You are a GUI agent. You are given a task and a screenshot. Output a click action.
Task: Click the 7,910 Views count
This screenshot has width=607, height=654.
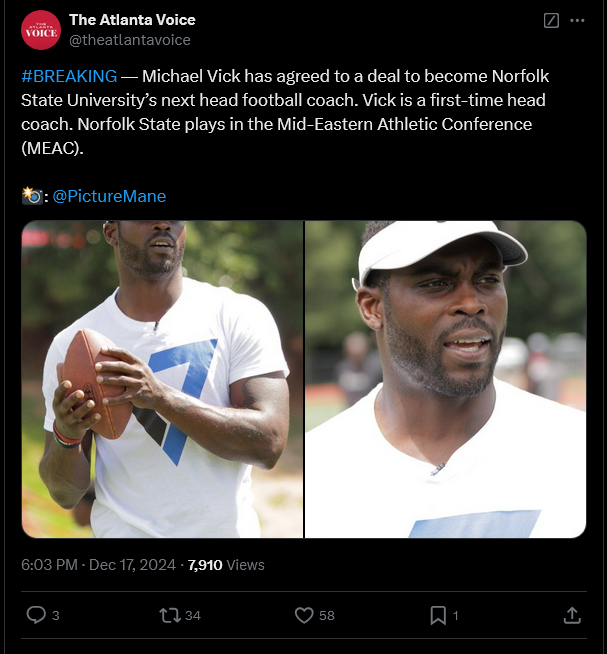tap(226, 565)
